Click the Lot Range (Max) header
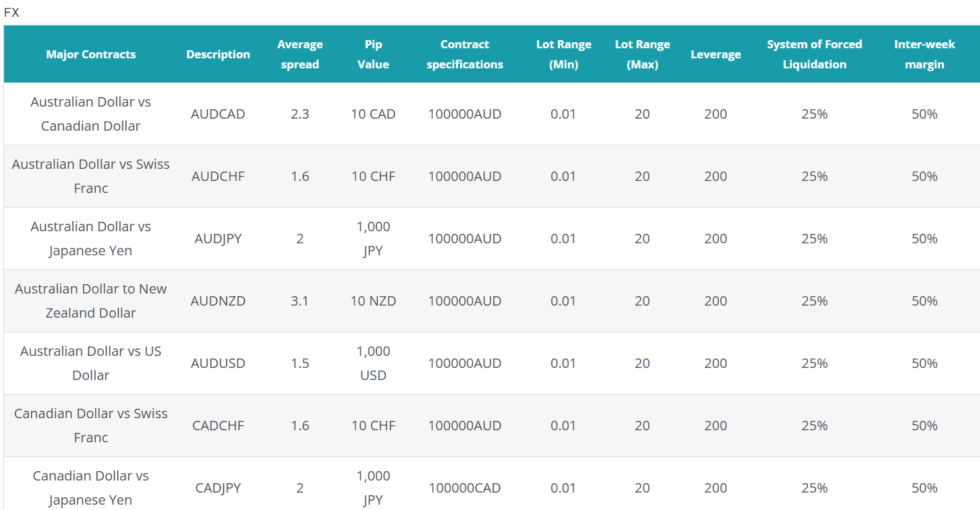 click(642, 54)
